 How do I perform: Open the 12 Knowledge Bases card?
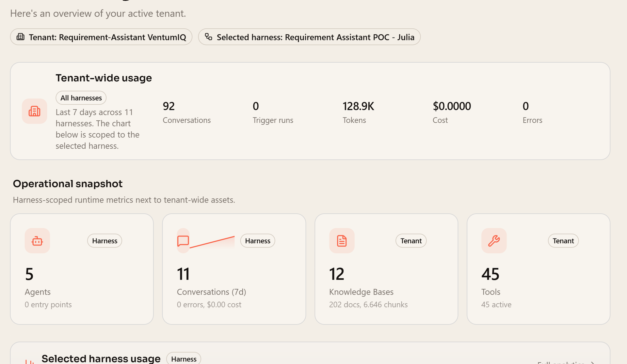[386, 269]
